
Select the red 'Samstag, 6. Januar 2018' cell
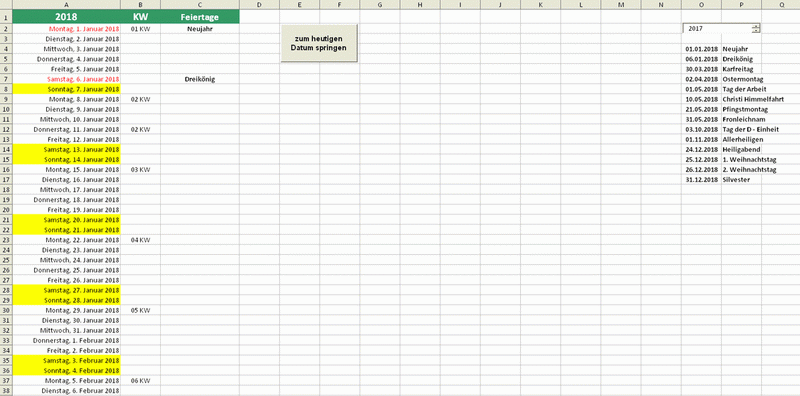(x=66, y=79)
